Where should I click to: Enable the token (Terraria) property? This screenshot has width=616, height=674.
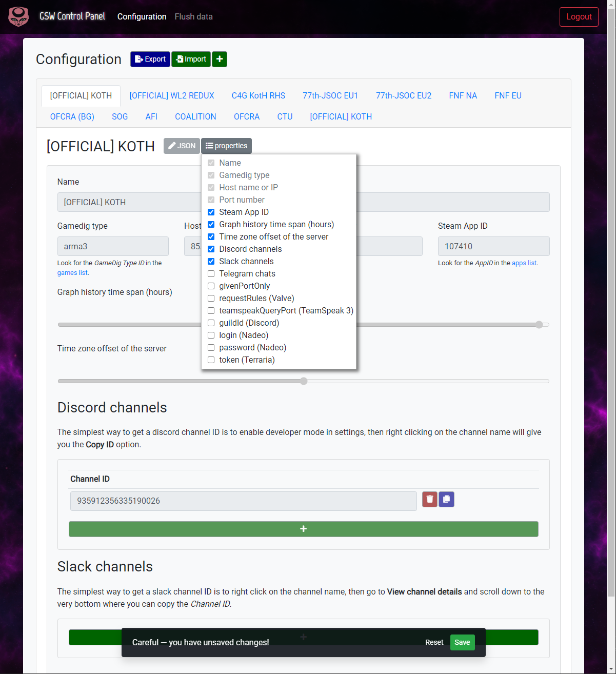tap(211, 360)
